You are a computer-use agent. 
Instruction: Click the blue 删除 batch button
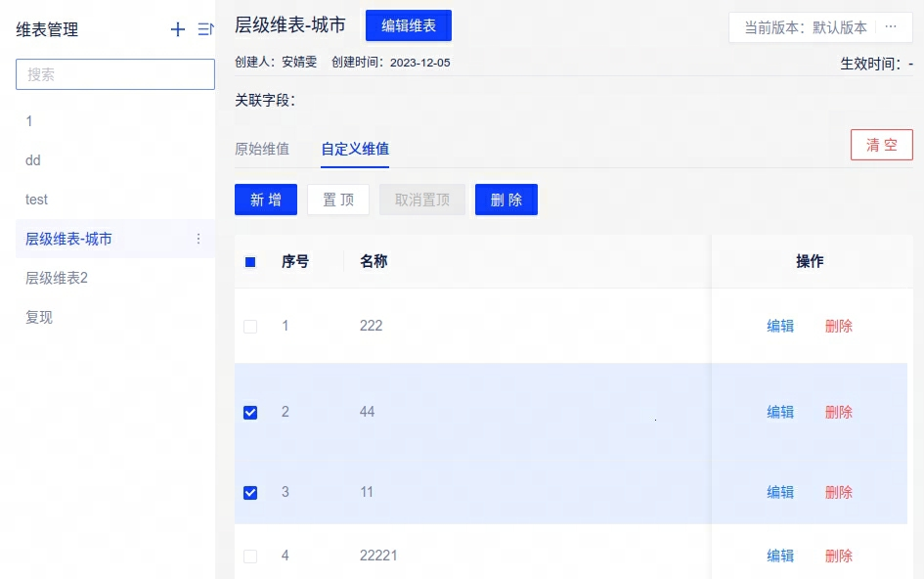[506, 200]
